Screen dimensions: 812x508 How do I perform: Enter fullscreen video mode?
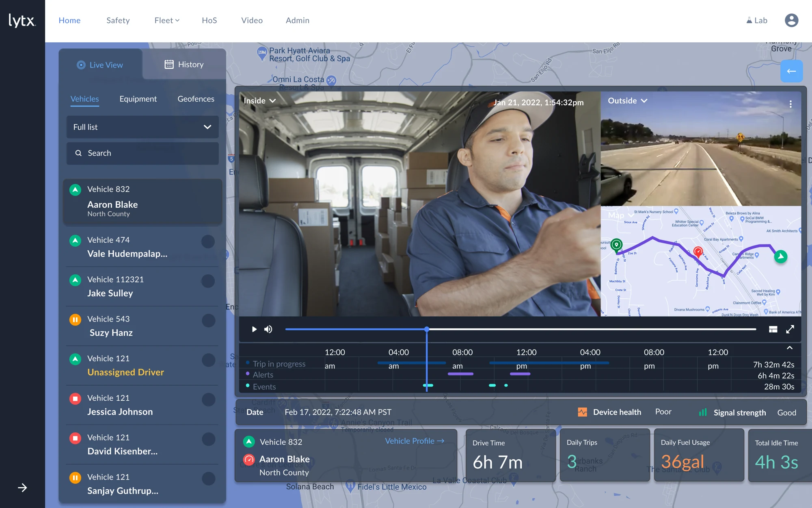pos(790,329)
